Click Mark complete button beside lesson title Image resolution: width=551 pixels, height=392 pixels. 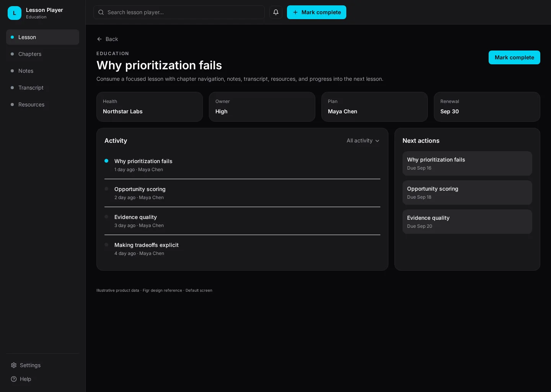point(514,57)
